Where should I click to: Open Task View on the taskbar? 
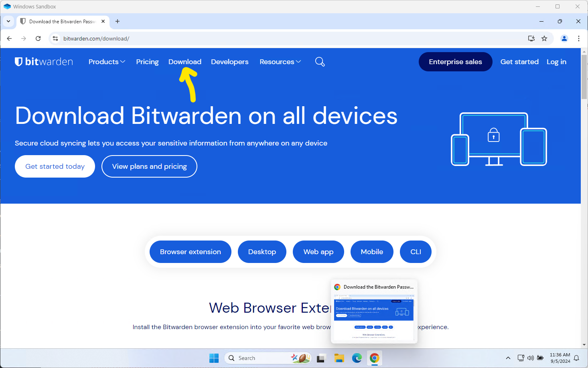[321, 358]
